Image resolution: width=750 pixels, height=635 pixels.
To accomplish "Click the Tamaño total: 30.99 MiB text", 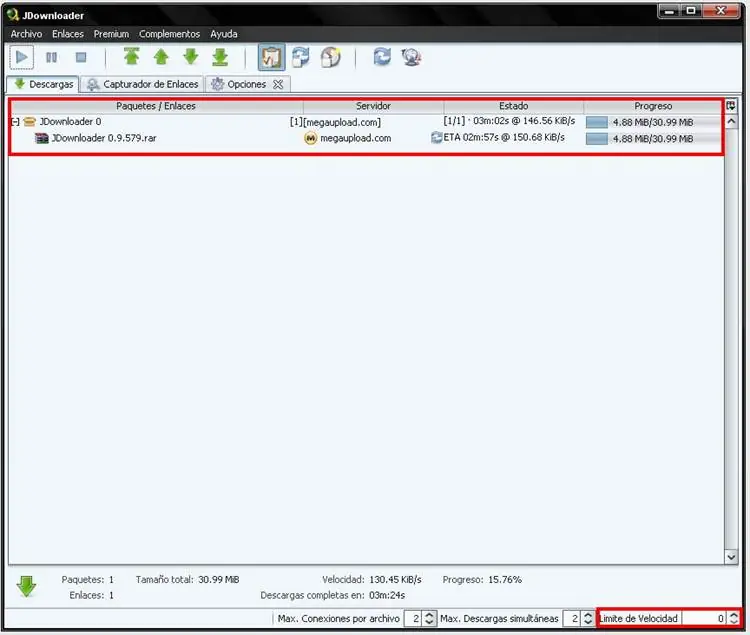I will point(188,580).
